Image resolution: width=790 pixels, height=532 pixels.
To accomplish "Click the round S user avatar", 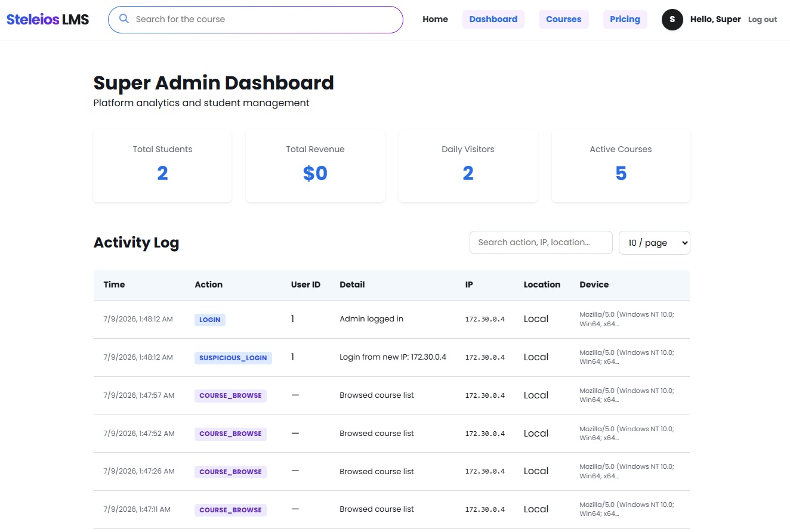I will point(672,19).
